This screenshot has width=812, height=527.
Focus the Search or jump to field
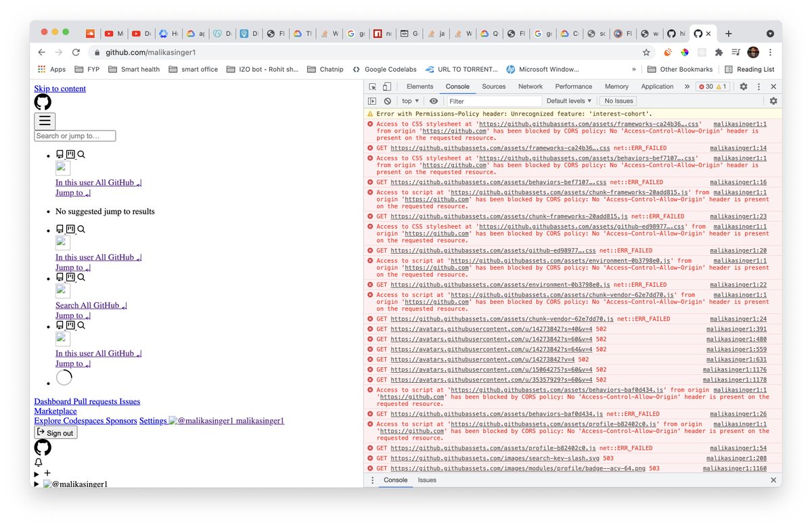[x=75, y=136]
